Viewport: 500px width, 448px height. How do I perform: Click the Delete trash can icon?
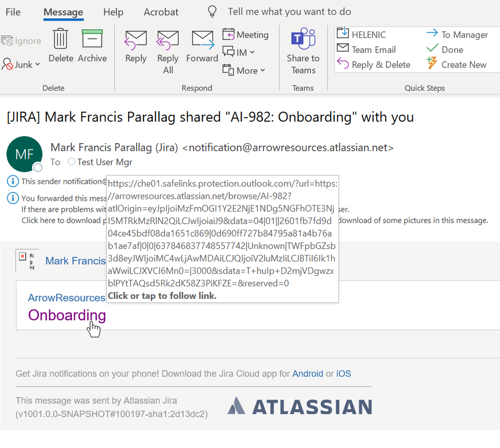(x=61, y=38)
